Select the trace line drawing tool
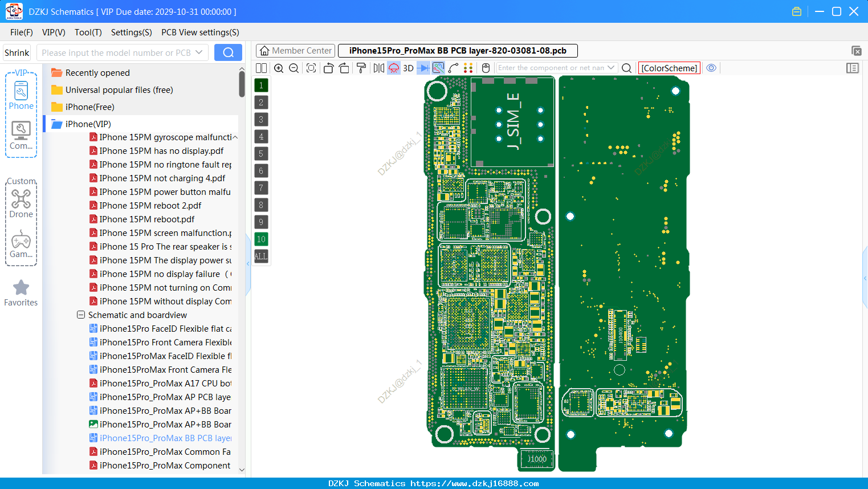This screenshot has height=489, width=868. tap(454, 68)
